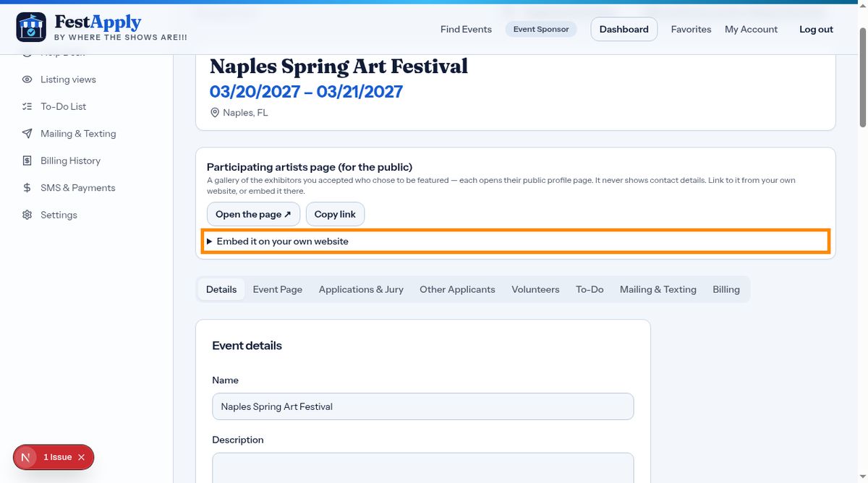The width and height of the screenshot is (868, 483).
Task: Click the Open the page button
Action: [253, 214]
